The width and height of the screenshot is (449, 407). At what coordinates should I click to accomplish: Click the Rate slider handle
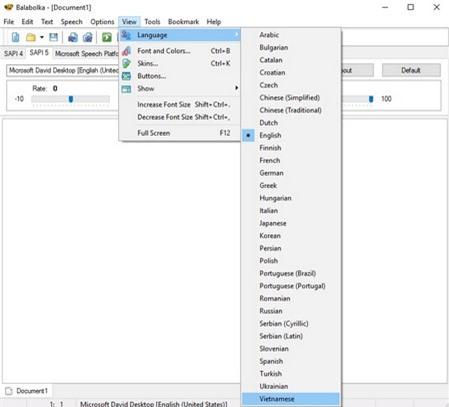click(x=71, y=99)
